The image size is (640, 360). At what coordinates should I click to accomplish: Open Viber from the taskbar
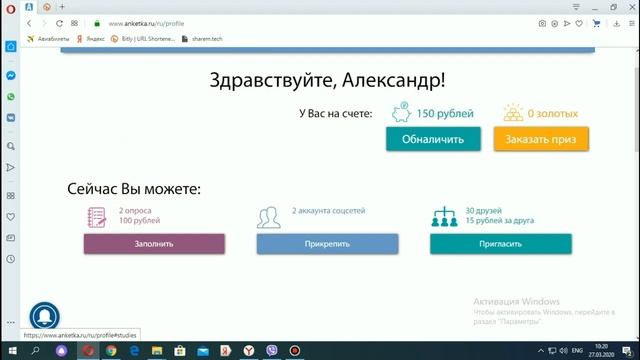click(x=272, y=351)
